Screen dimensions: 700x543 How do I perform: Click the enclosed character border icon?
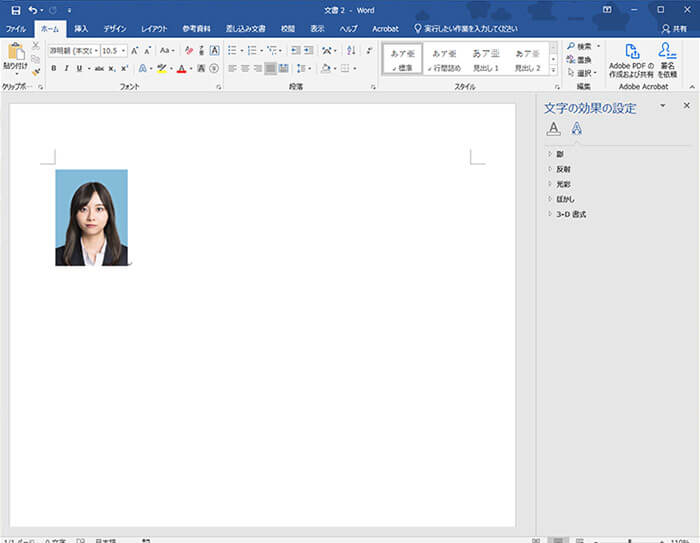[214, 50]
